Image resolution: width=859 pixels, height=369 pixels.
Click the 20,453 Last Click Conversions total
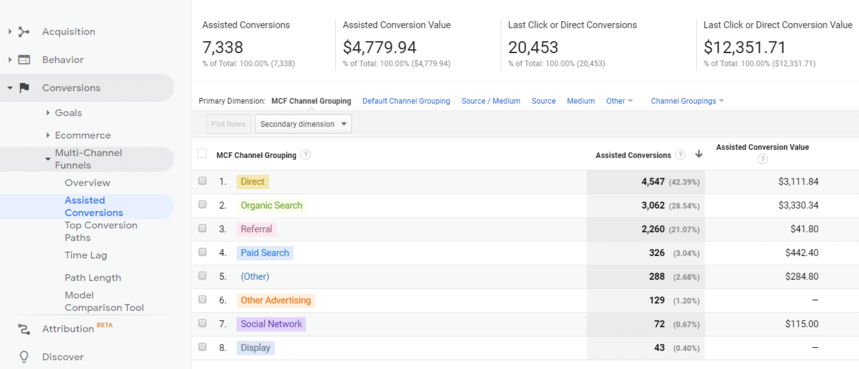point(533,48)
